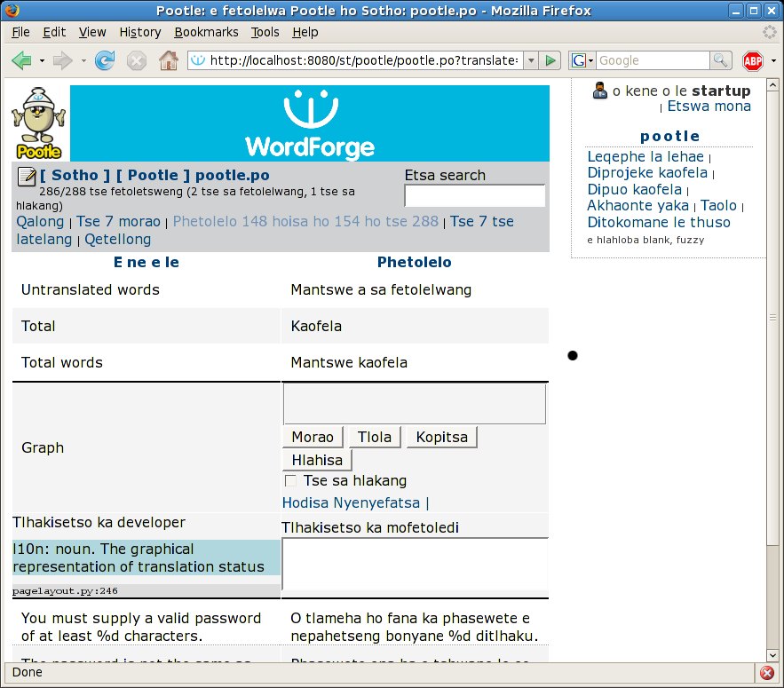
Task: Open the Leqephe la lehae link
Action: point(645,156)
